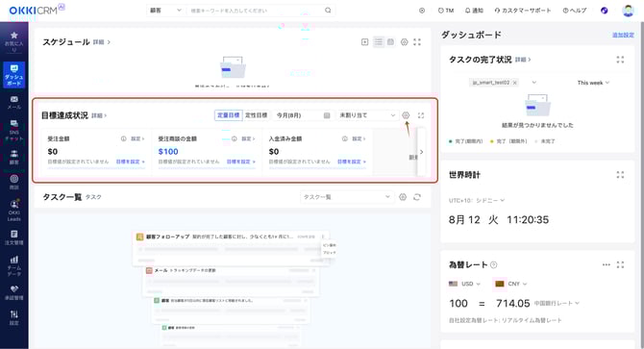The width and height of the screenshot is (644, 349).
Task: Open the 為替レート more-options dots
Action: click(607, 264)
